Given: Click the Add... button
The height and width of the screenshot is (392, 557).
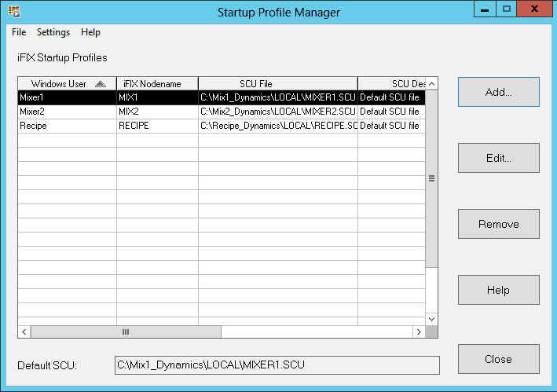Looking at the screenshot, I should coord(498,92).
